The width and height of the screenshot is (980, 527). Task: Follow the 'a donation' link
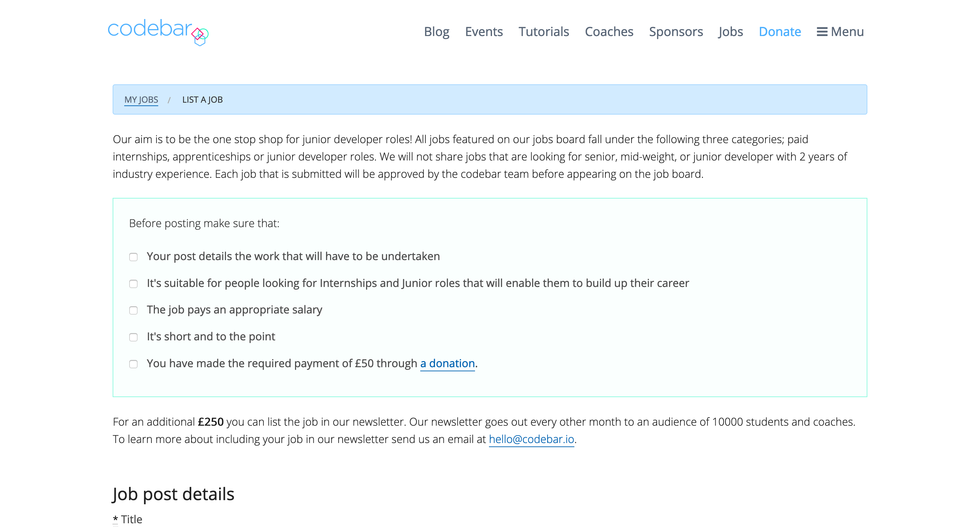coord(447,363)
